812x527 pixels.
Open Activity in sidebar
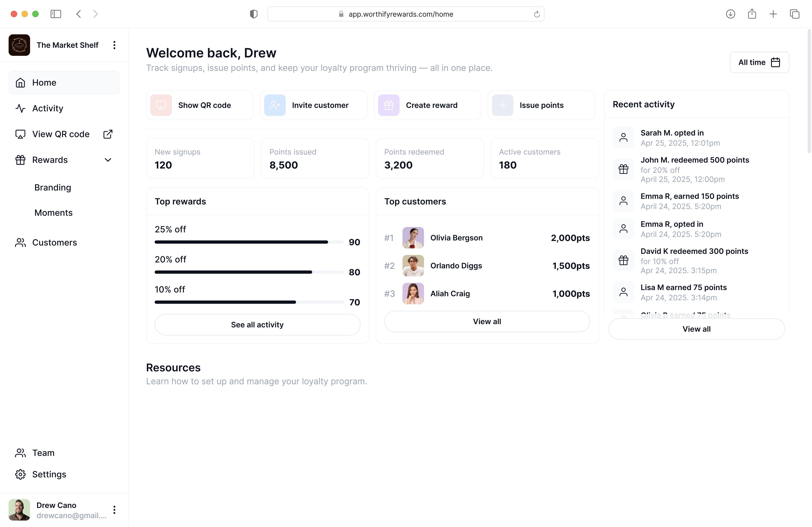click(64, 108)
